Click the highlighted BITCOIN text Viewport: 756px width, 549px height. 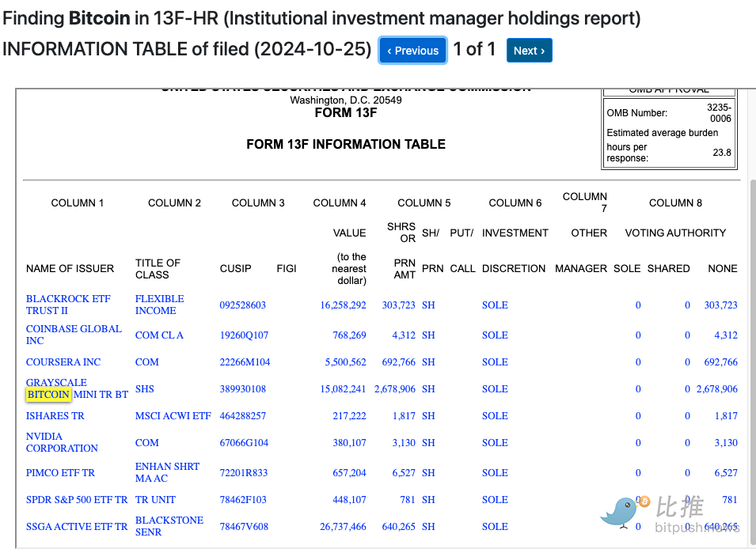48,395
